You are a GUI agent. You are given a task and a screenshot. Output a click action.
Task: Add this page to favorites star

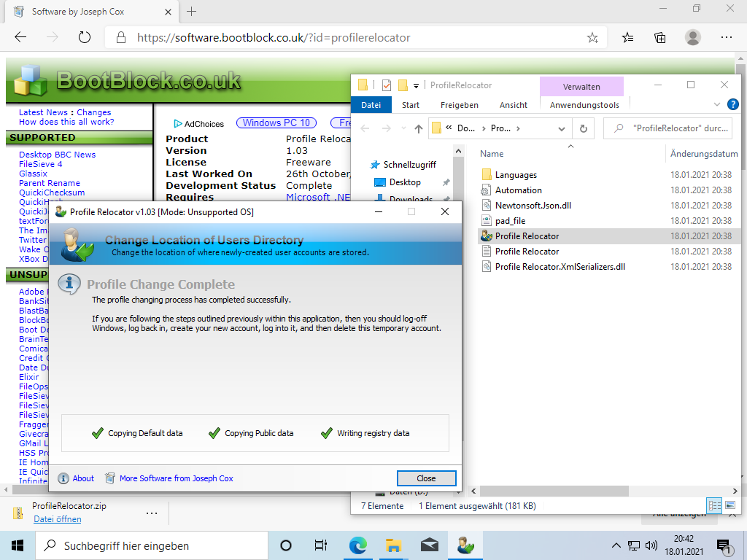tap(592, 38)
